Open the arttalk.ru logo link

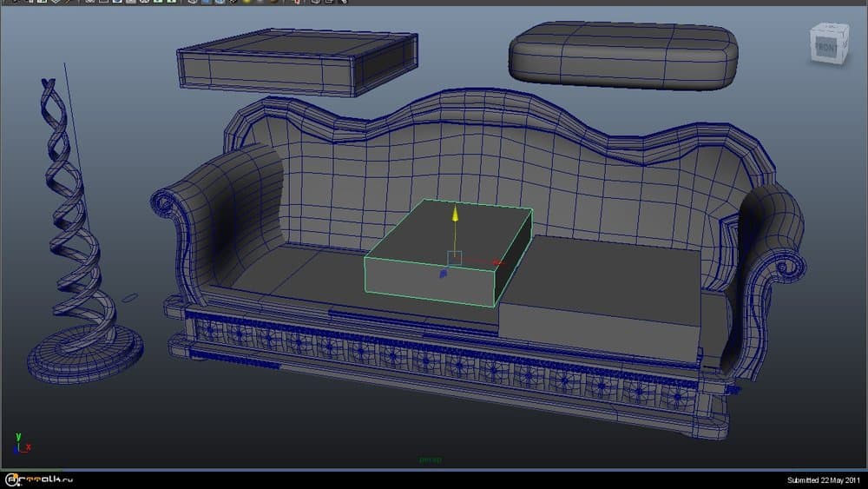point(43,479)
